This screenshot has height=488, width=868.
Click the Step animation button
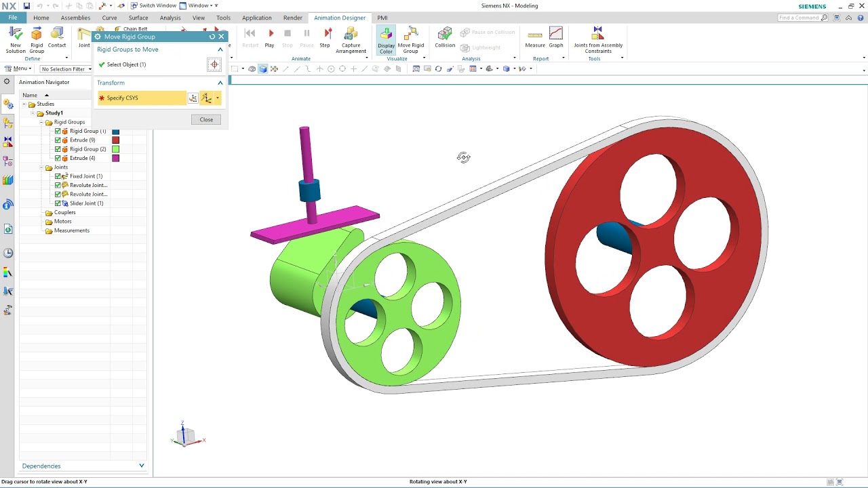(x=325, y=38)
